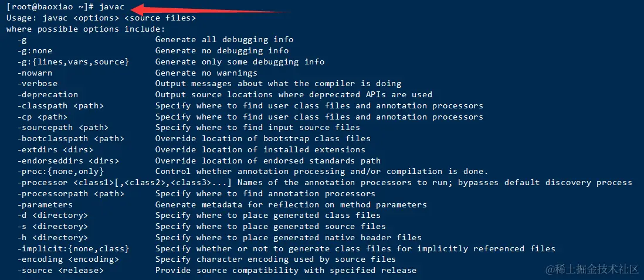Click the -g:none option text
The height and width of the screenshot is (280, 644).
[x=35, y=51]
